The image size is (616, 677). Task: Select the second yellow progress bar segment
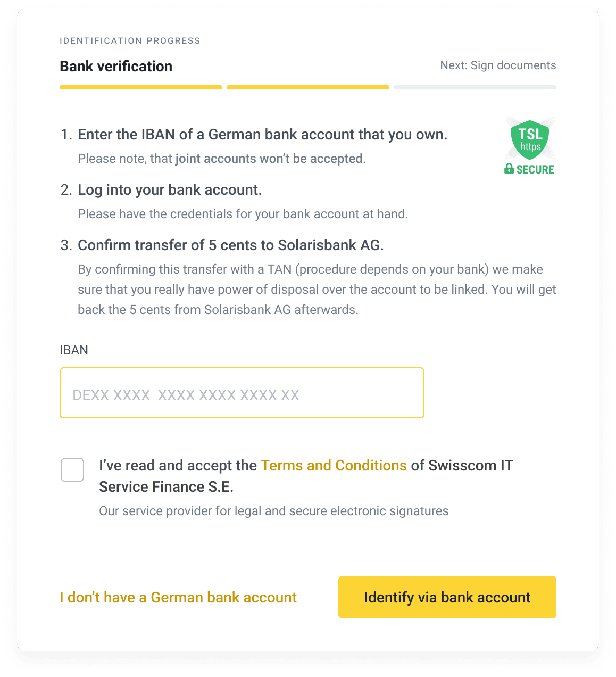[308, 87]
